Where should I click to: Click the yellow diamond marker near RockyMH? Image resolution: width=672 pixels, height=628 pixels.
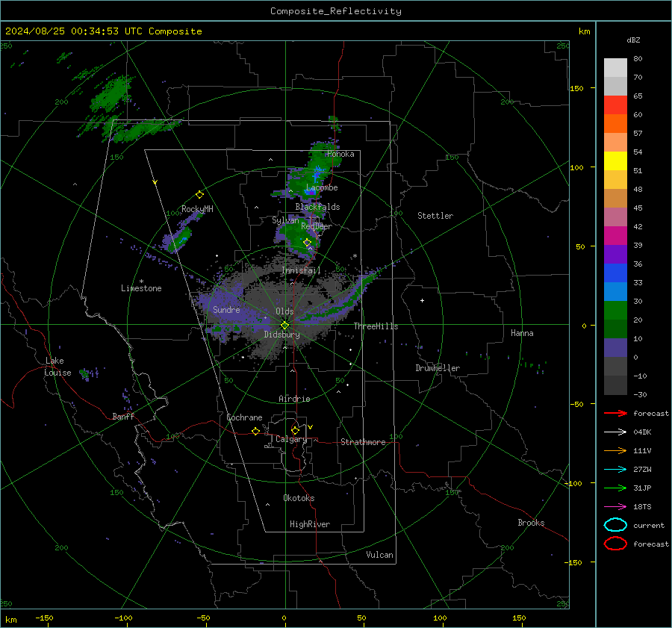pyautogui.click(x=199, y=195)
